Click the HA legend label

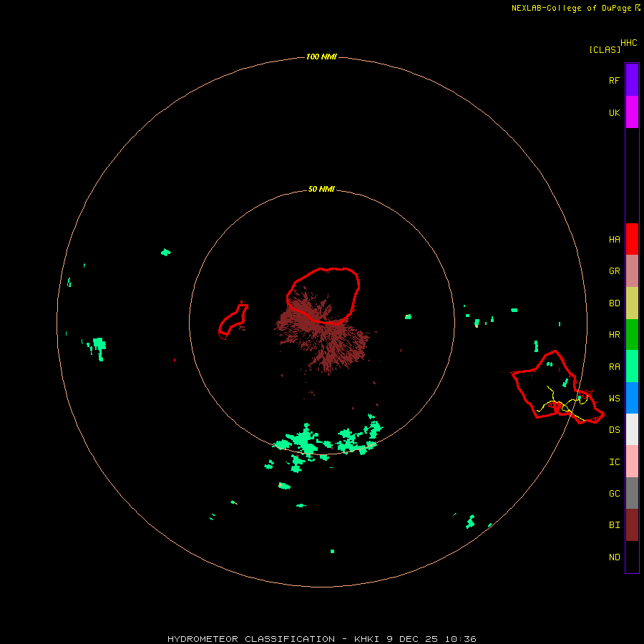(x=614, y=240)
